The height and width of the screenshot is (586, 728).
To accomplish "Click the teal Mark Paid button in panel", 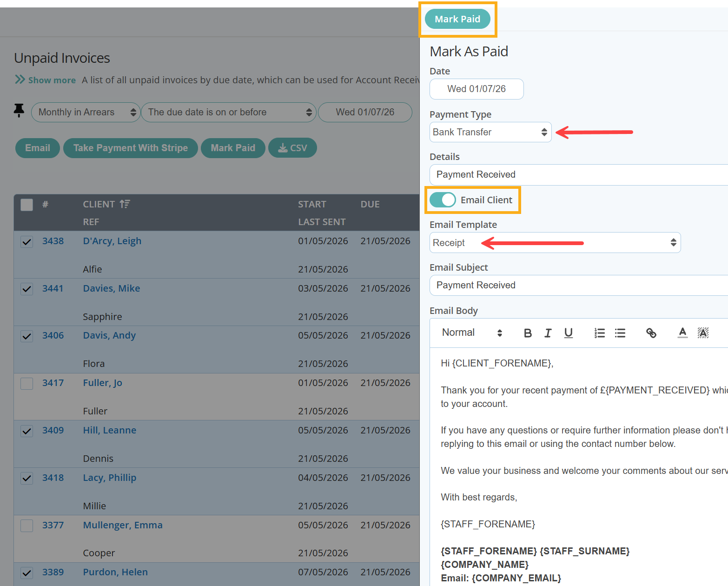I will click(x=457, y=19).
